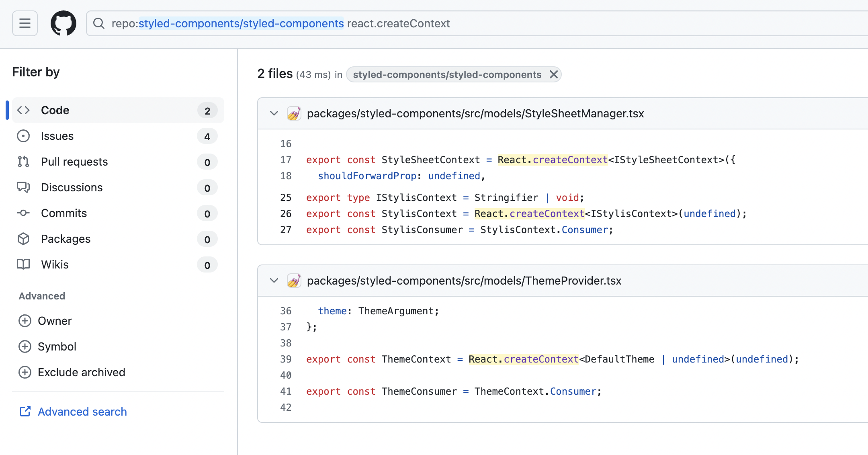This screenshot has width=868, height=455.
Task: Click the Wikis open book icon
Action: click(23, 265)
